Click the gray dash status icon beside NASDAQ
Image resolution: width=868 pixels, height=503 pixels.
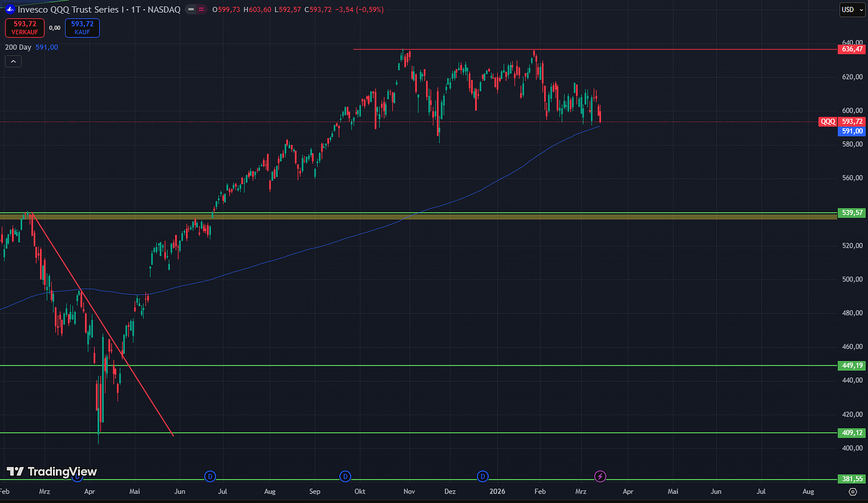[x=191, y=10]
